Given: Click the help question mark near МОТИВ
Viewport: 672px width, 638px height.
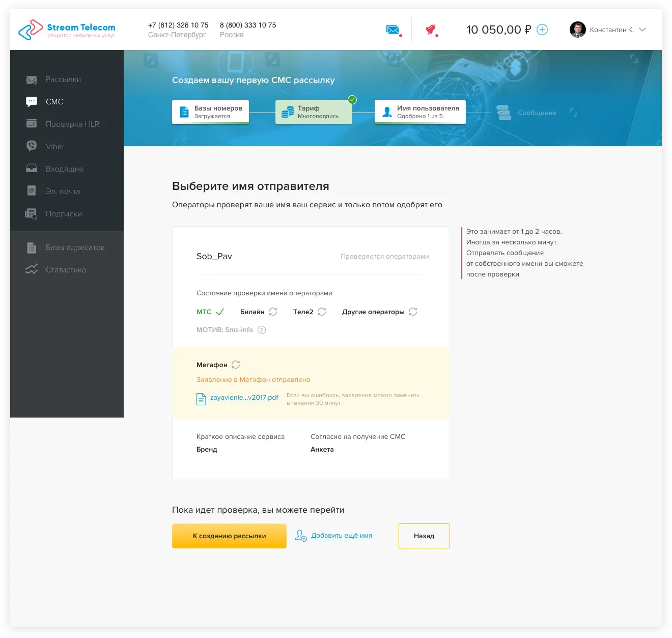Looking at the screenshot, I should pos(262,330).
